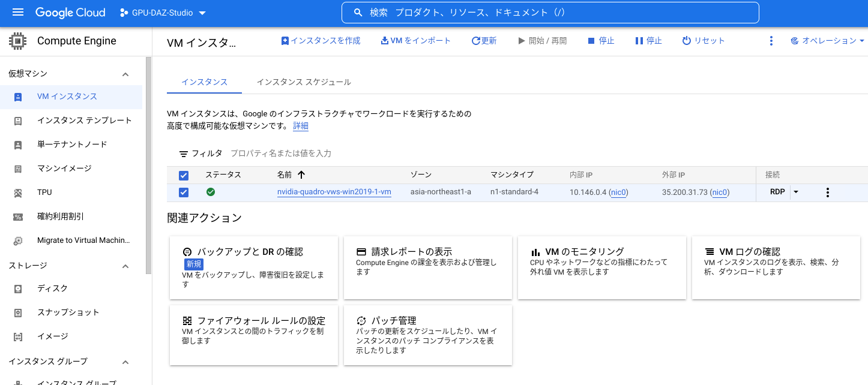Open the nvidia-quadro-vws-win2019-1-vm instance link
Image resolution: width=868 pixels, height=385 pixels.
pos(334,192)
